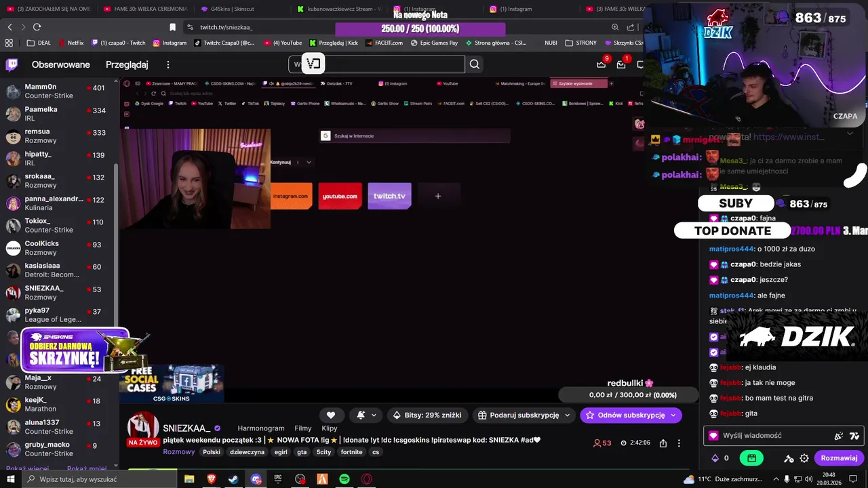
Task: Click the egirl stream tag
Action: pos(281,452)
